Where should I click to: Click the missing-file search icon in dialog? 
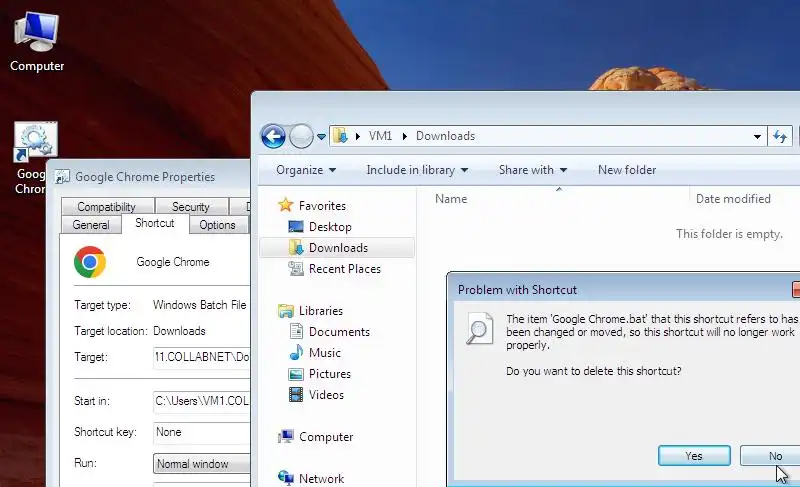[x=480, y=329]
